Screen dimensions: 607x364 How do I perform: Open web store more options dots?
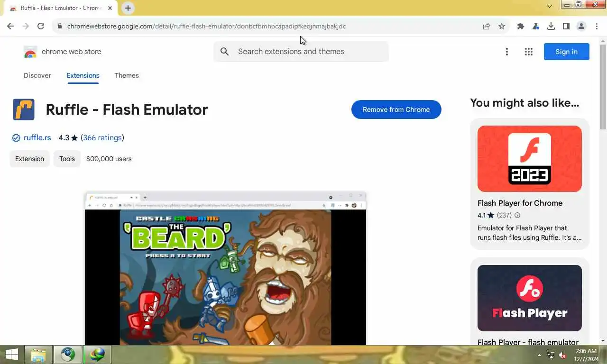507,52
